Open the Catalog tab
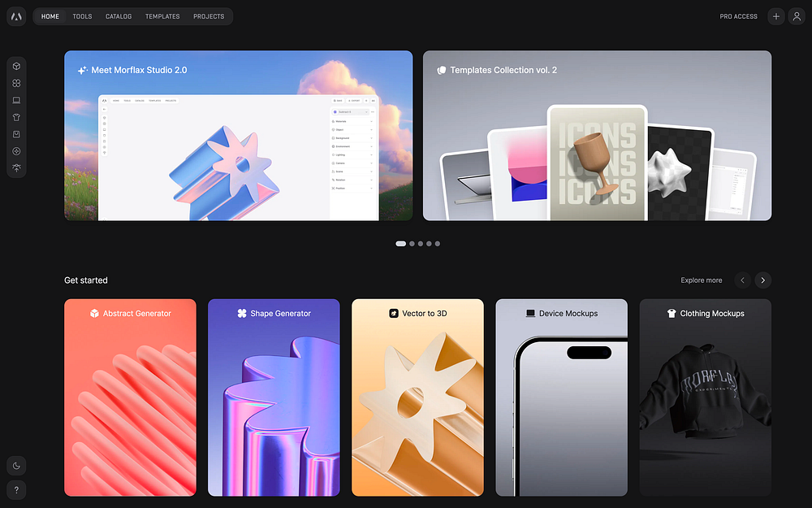The width and height of the screenshot is (812, 508). point(119,16)
